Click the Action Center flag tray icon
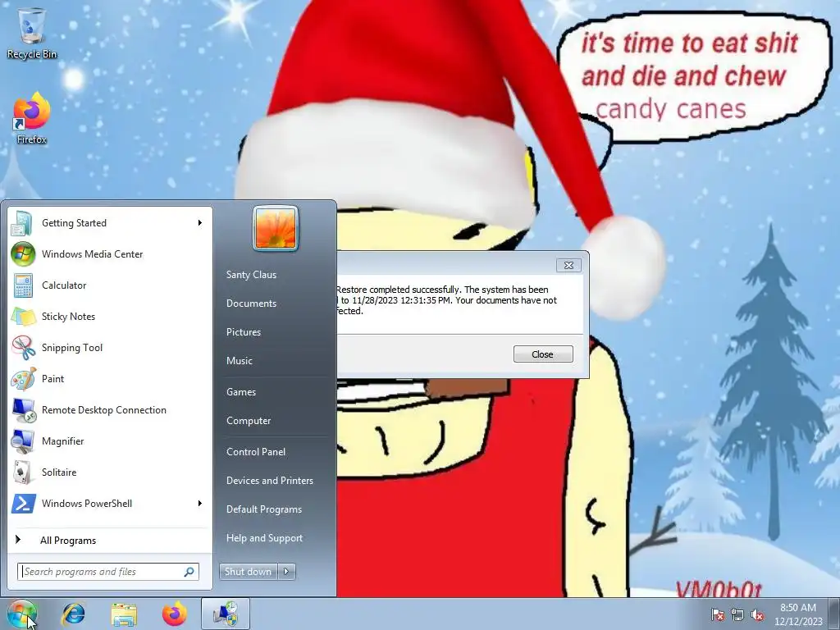 pyautogui.click(x=717, y=615)
